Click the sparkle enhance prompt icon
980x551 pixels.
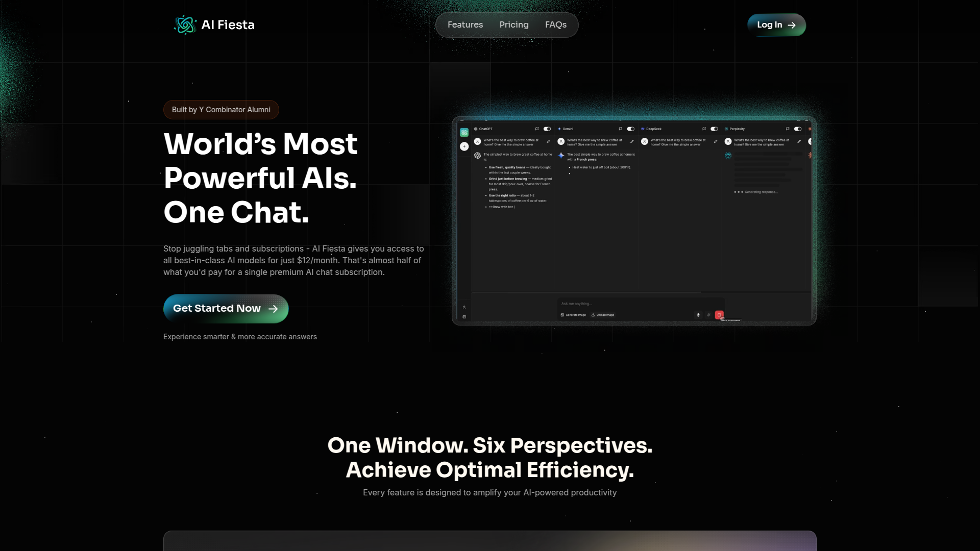pyautogui.click(x=708, y=315)
